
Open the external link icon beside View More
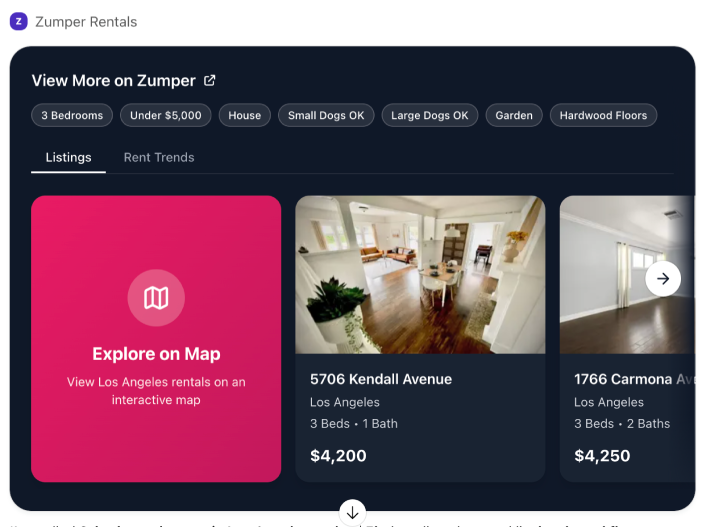[x=210, y=81]
